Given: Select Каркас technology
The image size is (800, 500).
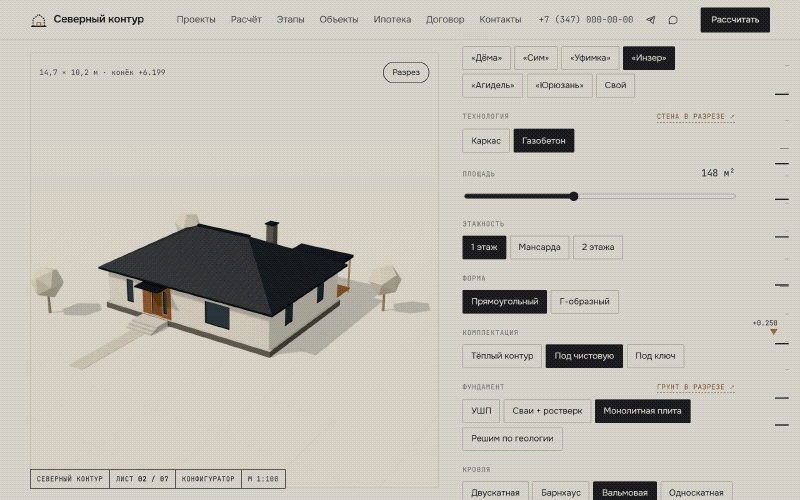Looking at the screenshot, I should click(486, 141).
